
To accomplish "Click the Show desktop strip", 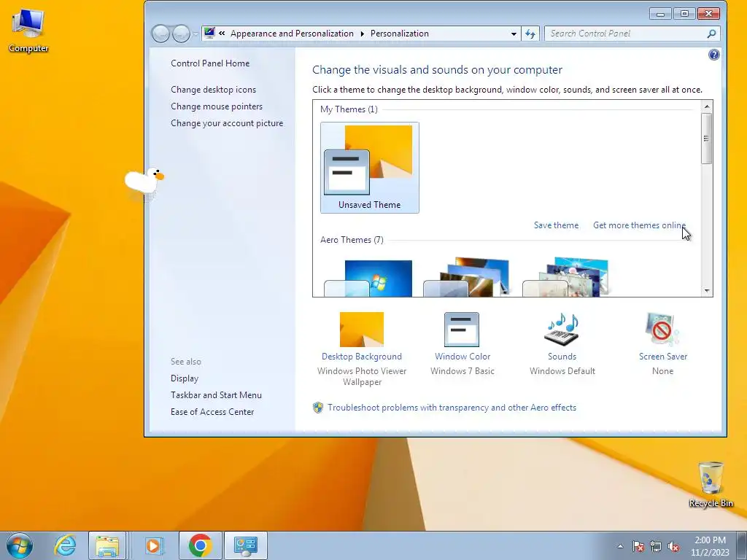I will pos(741,545).
